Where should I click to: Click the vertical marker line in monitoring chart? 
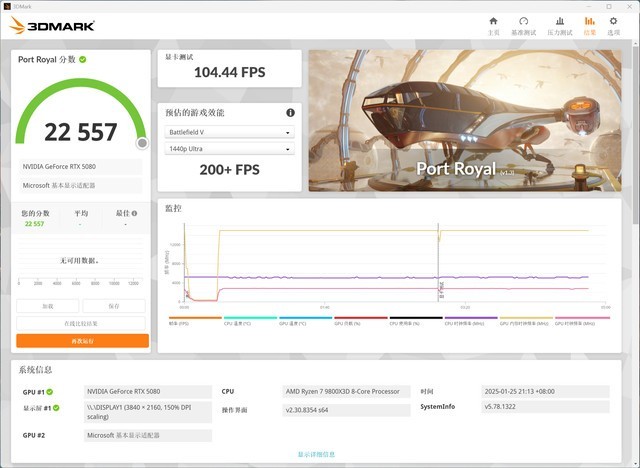coord(438,262)
